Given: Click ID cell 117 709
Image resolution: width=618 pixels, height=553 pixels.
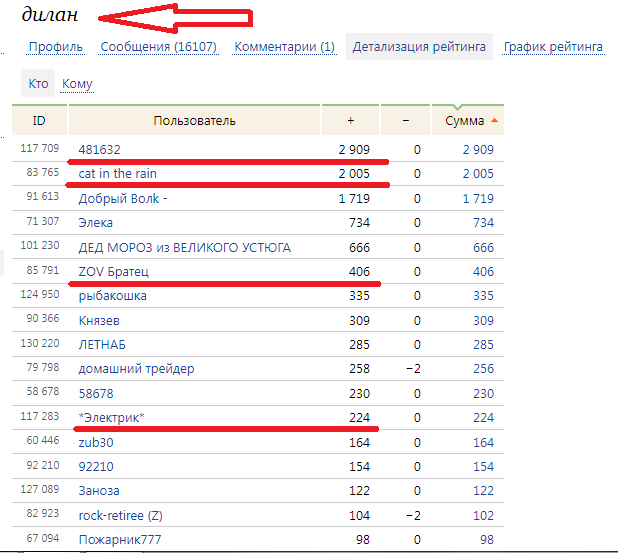Looking at the screenshot, I should pos(39,148).
